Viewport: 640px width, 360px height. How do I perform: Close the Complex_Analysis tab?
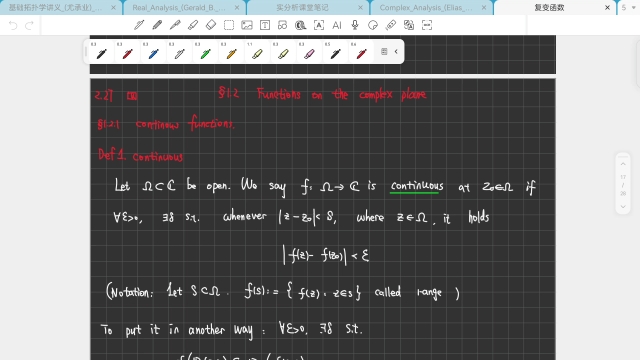point(484,7)
